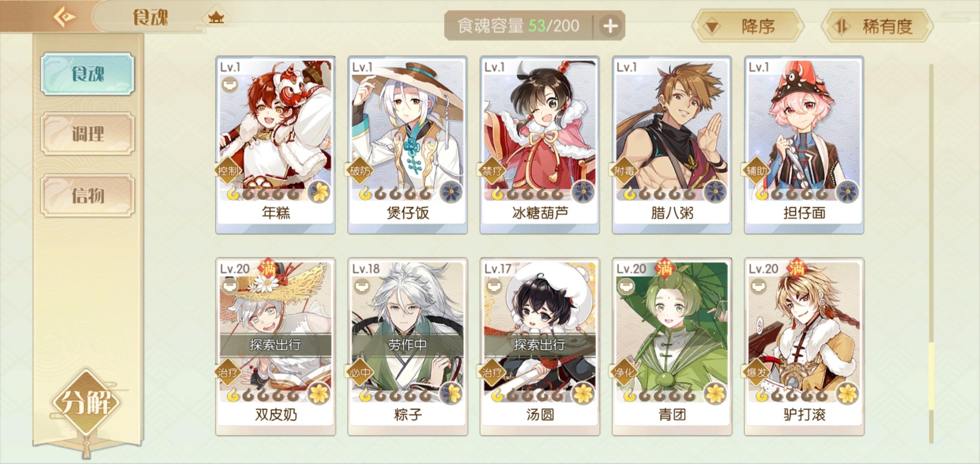Click the 分解 button
Image resolution: width=980 pixels, height=464 pixels.
(86, 402)
